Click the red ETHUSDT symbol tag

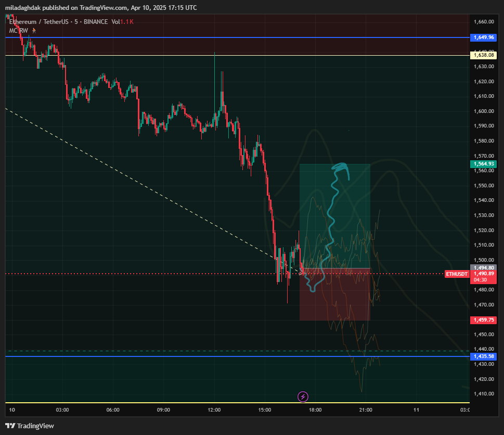[x=457, y=274]
